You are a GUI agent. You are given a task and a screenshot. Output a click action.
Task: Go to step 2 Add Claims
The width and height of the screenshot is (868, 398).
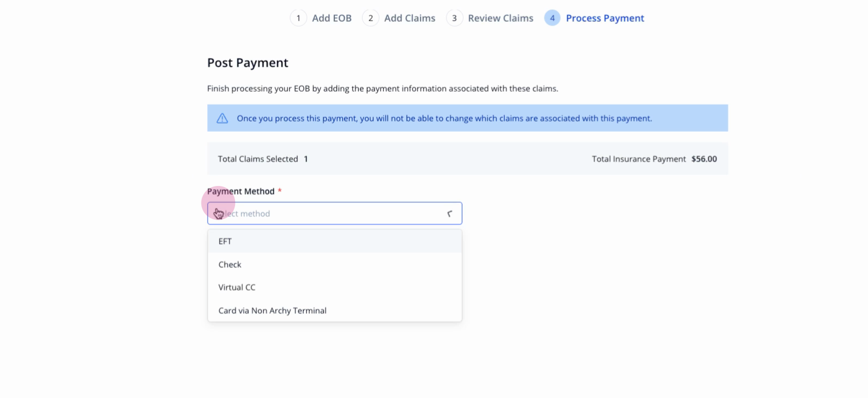coord(399,18)
